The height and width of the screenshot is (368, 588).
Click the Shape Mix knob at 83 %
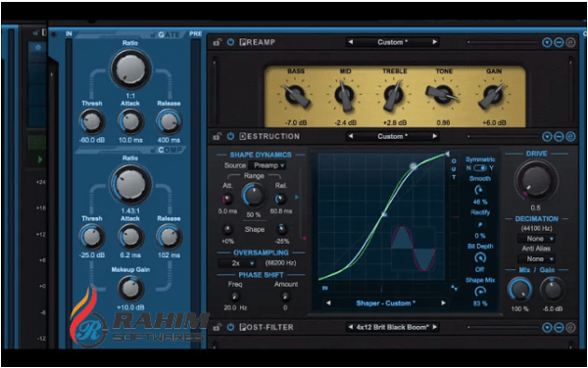[480, 291]
